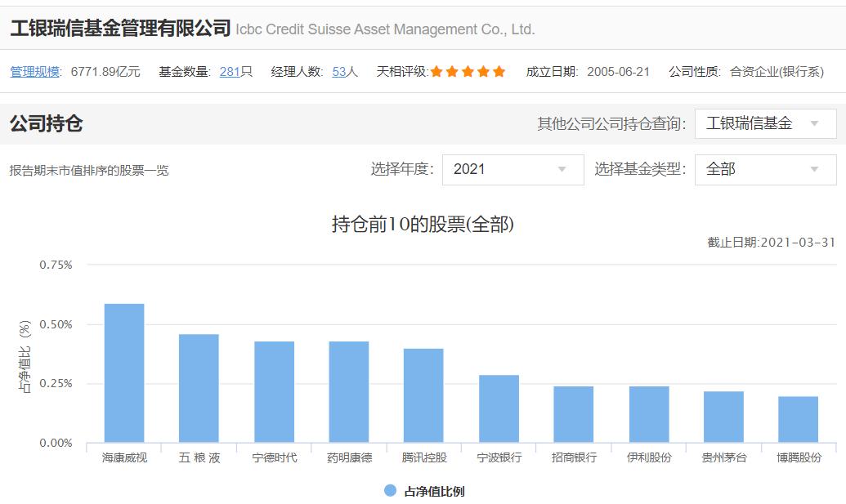
Task: Click the 截止日期:2021-03-31 text
Action: point(771,243)
